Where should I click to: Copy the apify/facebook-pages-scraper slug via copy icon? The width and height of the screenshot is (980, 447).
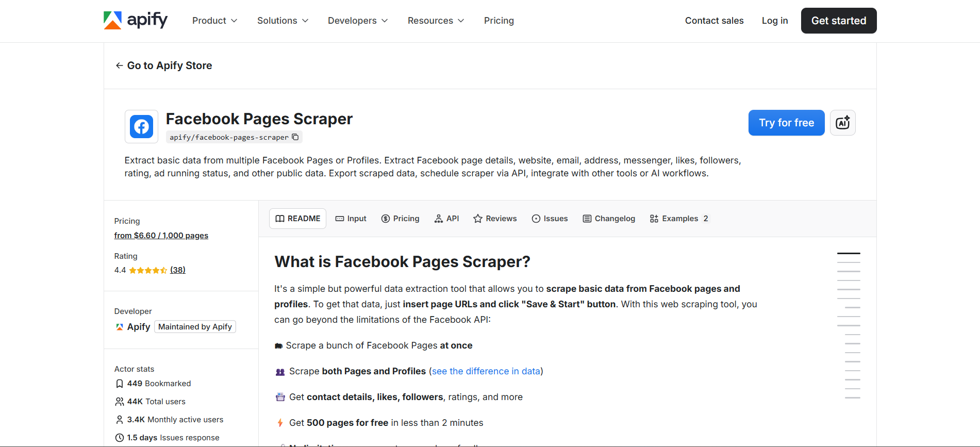(295, 137)
